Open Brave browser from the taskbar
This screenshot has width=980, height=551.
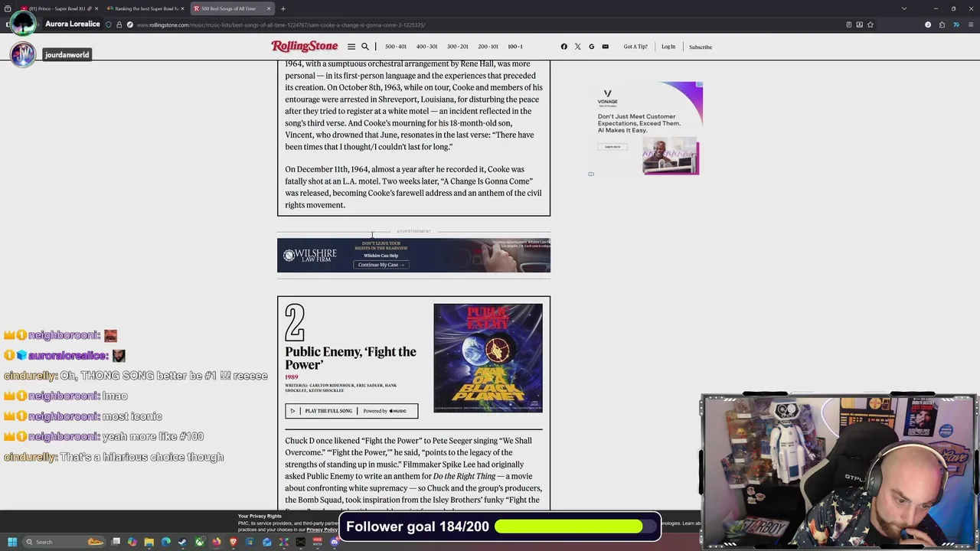(233, 542)
